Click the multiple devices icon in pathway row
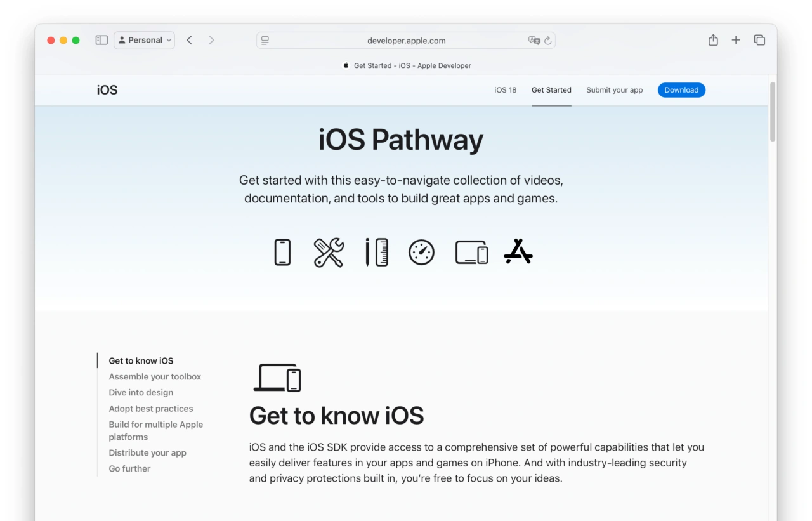The width and height of the screenshot is (812, 521). point(471,252)
